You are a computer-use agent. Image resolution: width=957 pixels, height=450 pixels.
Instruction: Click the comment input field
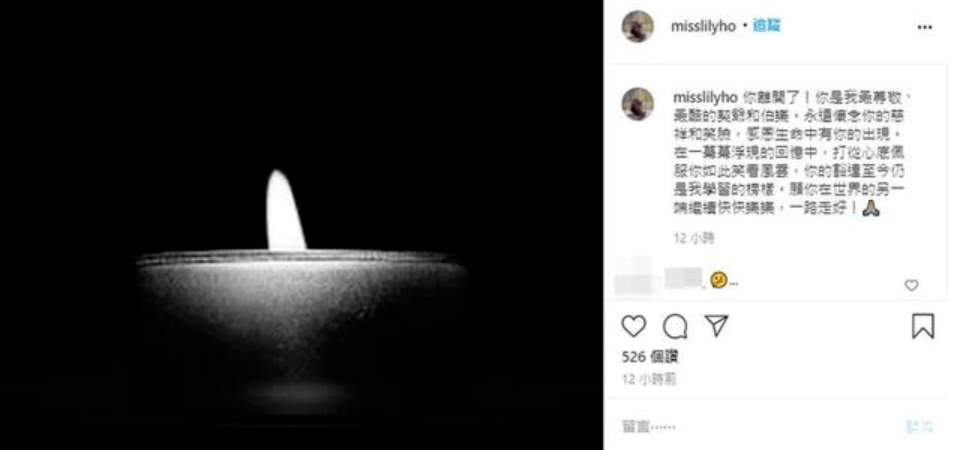click(757, 426)
